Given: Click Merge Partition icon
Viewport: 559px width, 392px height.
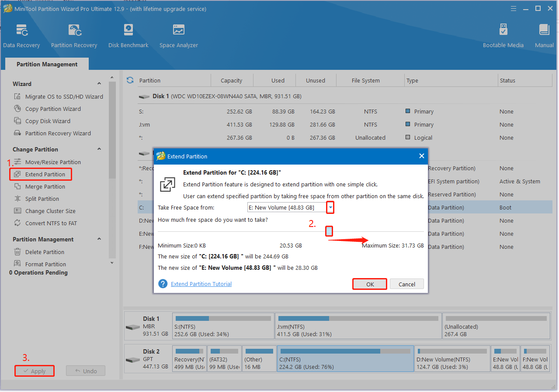Looking at the screenshot, I should point(17,186).
